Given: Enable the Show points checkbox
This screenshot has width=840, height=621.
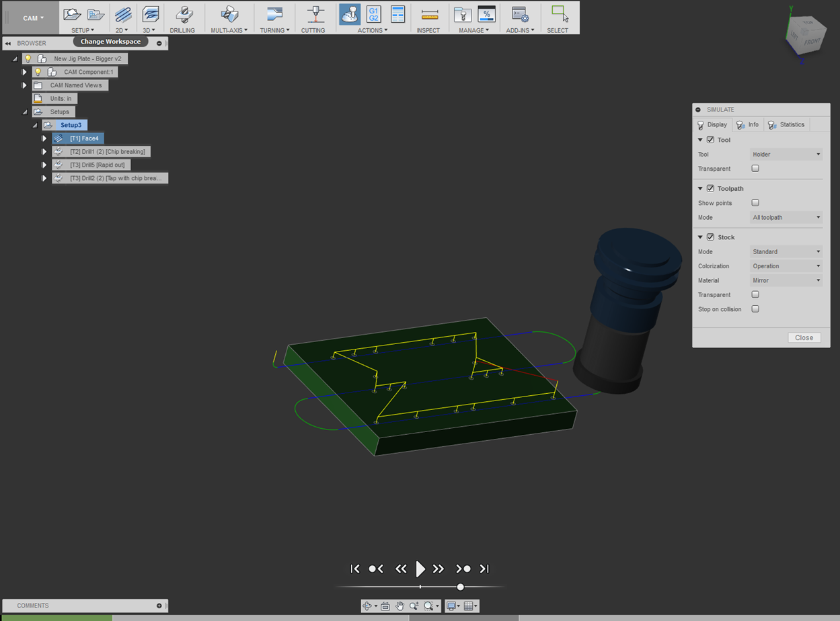Looking at the screenshot, I should click(755, 203).
